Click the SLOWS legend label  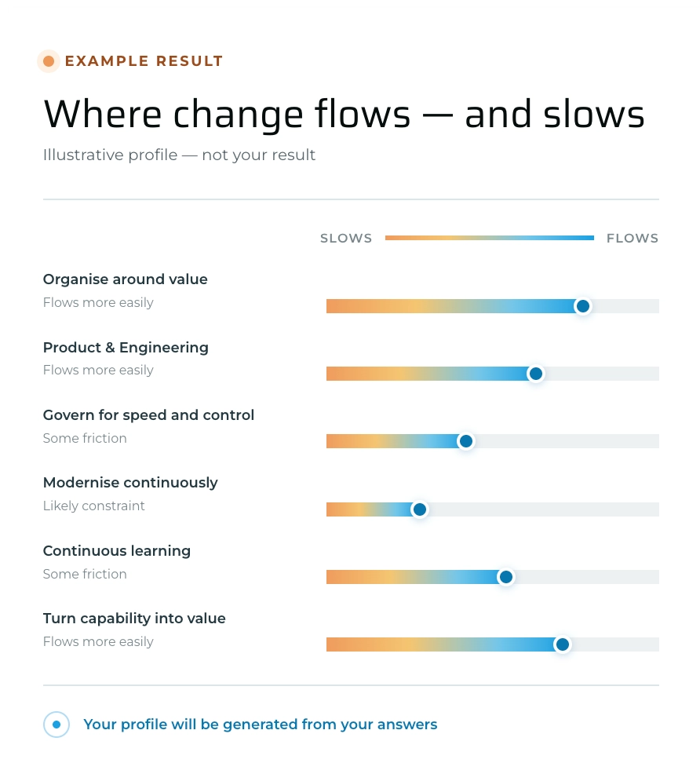pos(346,239)
